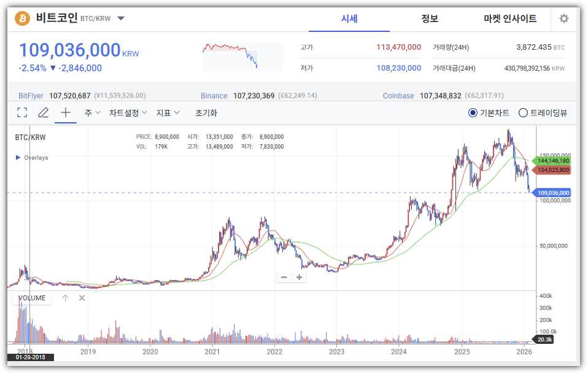This screenshot has height=374, width=588.
Task: Switch to the 정보 tab
Action: [430, 18]
